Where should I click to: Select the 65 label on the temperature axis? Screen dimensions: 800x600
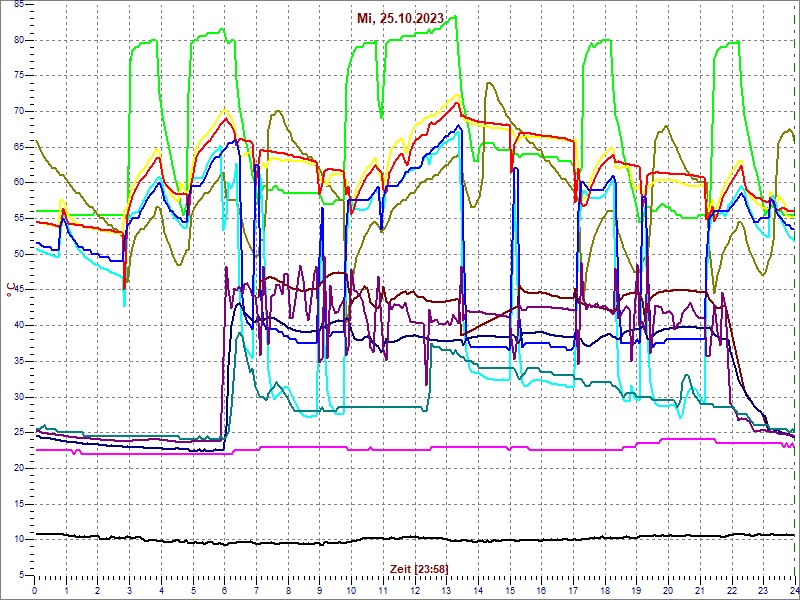coord(19,147)
